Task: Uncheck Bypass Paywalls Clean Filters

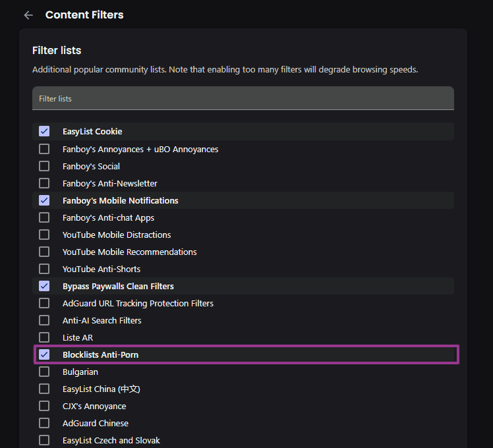Action: [x=44, y=286]
